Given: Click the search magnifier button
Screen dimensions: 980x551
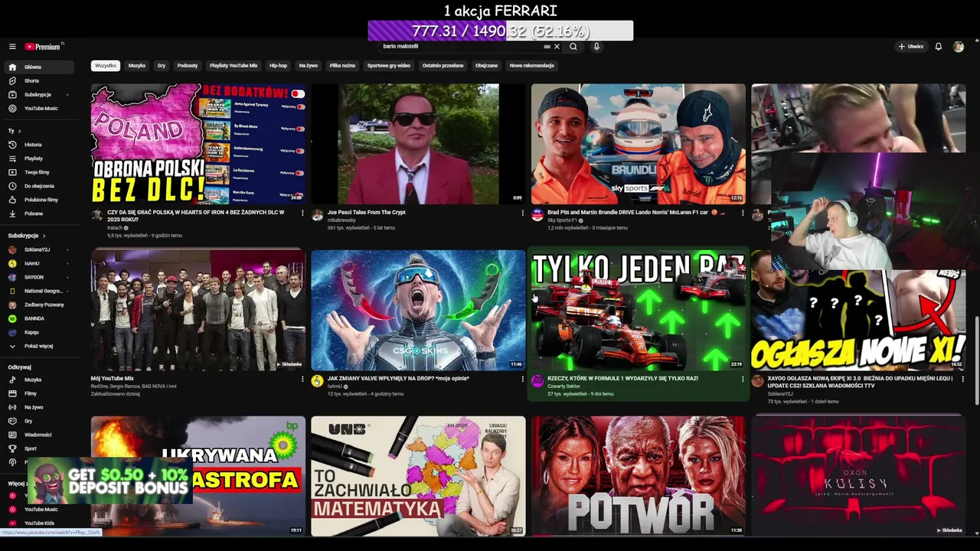Looking at the screenshot, I should pos(573,47).
